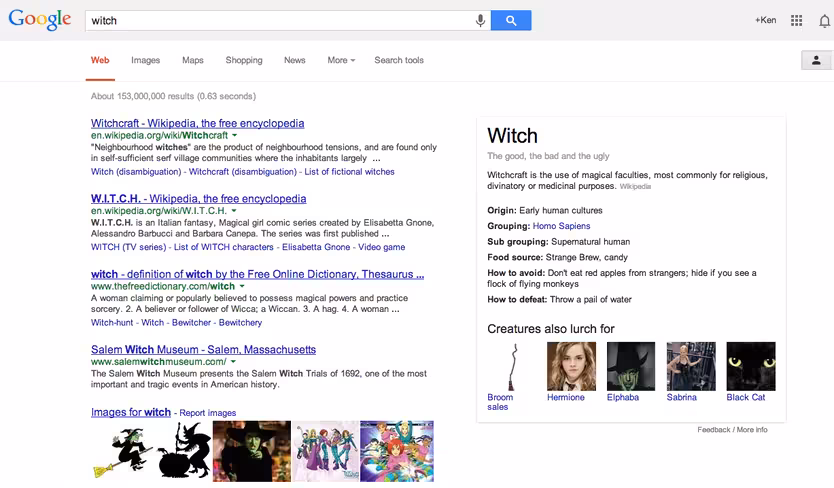Open Elisabetta Gnone sitelink
The height and width of the screenshot is (488, 834).
point(316,247)
